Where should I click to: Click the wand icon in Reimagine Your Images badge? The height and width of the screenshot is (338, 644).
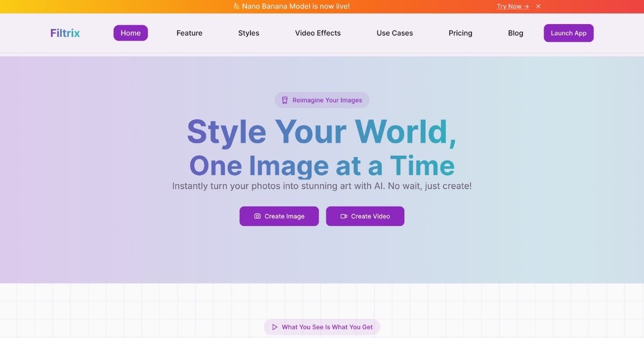click(284, 100)
